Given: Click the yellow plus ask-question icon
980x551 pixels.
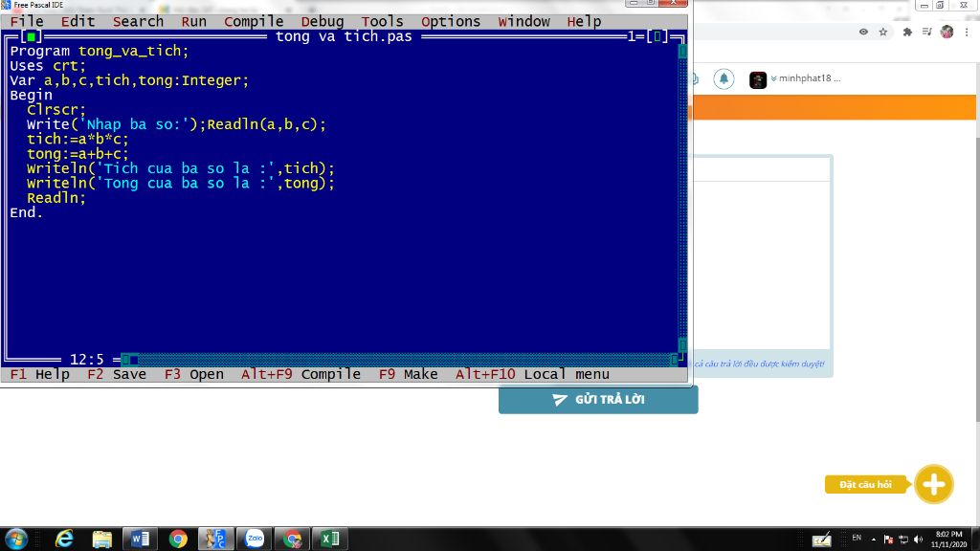Looking at the screenshot, I should [x=934, y=484].
